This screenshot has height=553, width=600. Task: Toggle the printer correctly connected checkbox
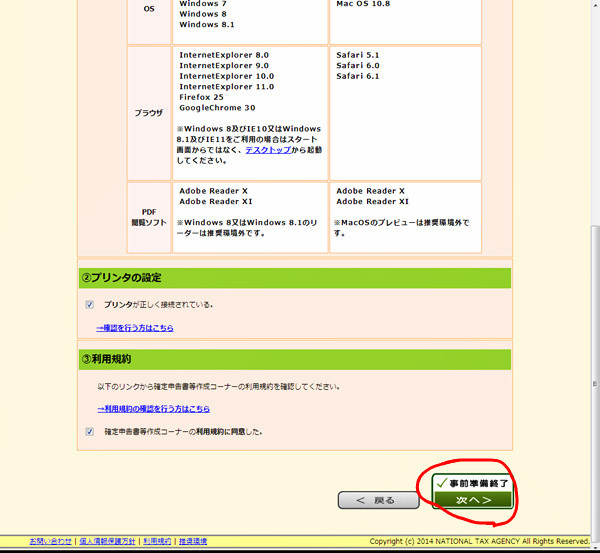(x=90, y=305)
